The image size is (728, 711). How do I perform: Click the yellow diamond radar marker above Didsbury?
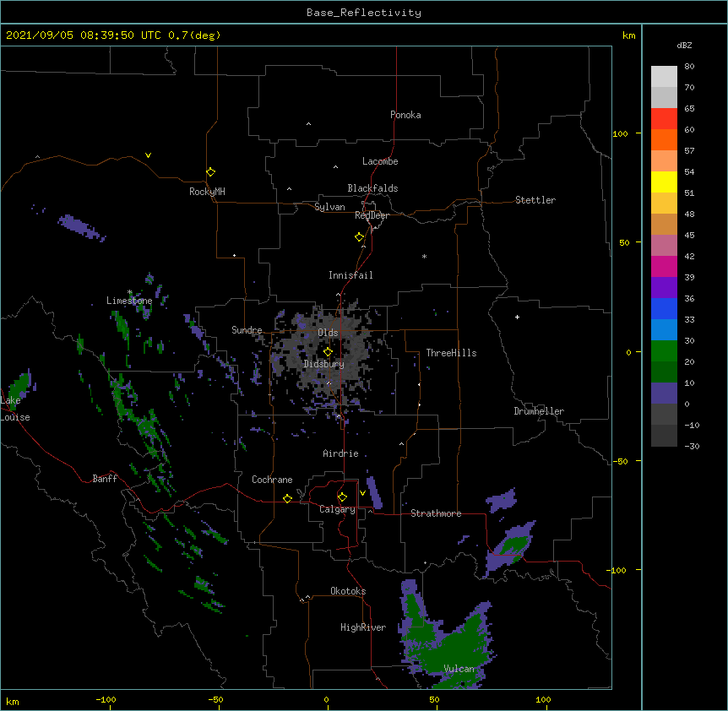coord(328,352)
